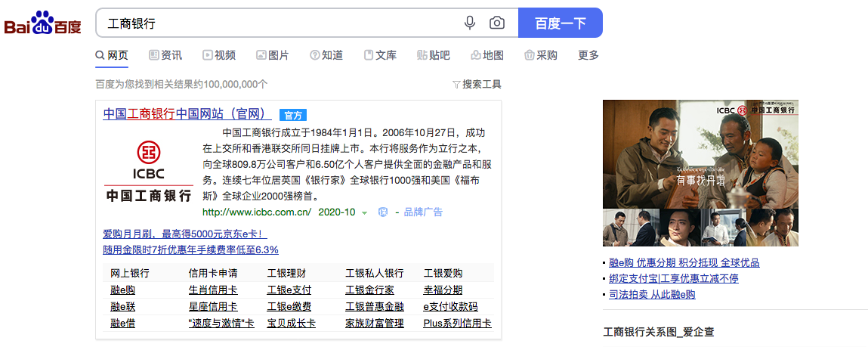
Task: Open the 幸福分期 link
Action: (x=443, y=290)
